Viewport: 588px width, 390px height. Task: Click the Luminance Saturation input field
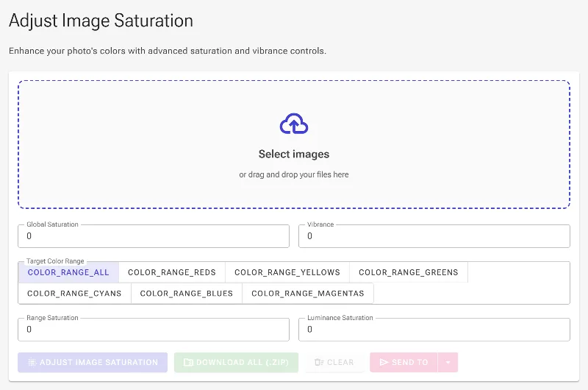[x=434, y=330]
